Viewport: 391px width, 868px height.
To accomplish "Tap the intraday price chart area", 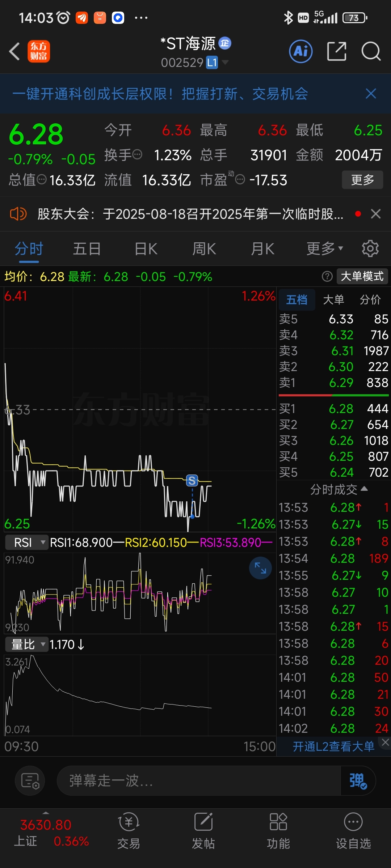I will (x=140, y=409).
